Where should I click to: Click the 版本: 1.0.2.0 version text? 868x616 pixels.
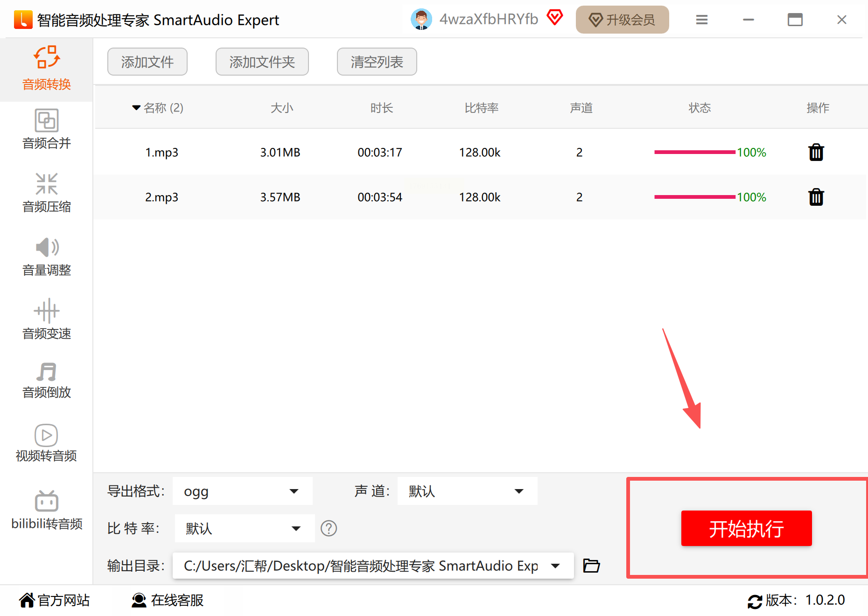point(805,600)
